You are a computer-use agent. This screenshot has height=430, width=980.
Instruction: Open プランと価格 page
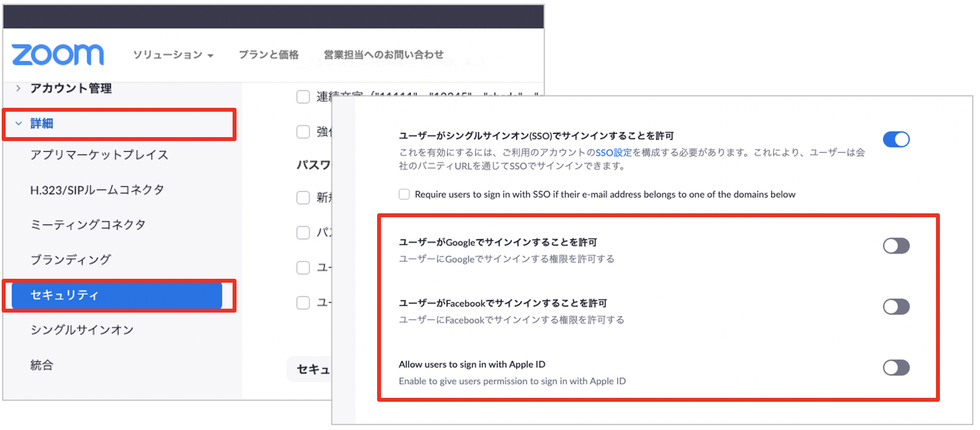(x=269, y=55)
